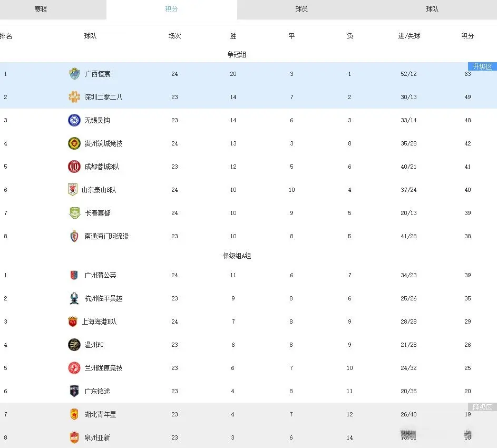Switch to the 球员 tab
Viewport: 497px width, 448px height.
(x=301, y=9)
